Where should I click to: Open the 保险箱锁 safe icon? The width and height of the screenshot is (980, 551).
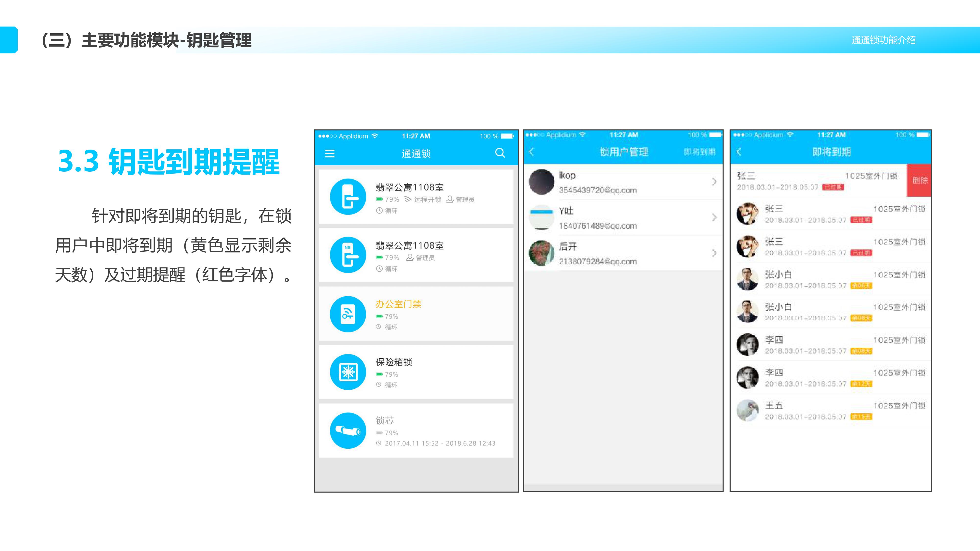[348, 372]
